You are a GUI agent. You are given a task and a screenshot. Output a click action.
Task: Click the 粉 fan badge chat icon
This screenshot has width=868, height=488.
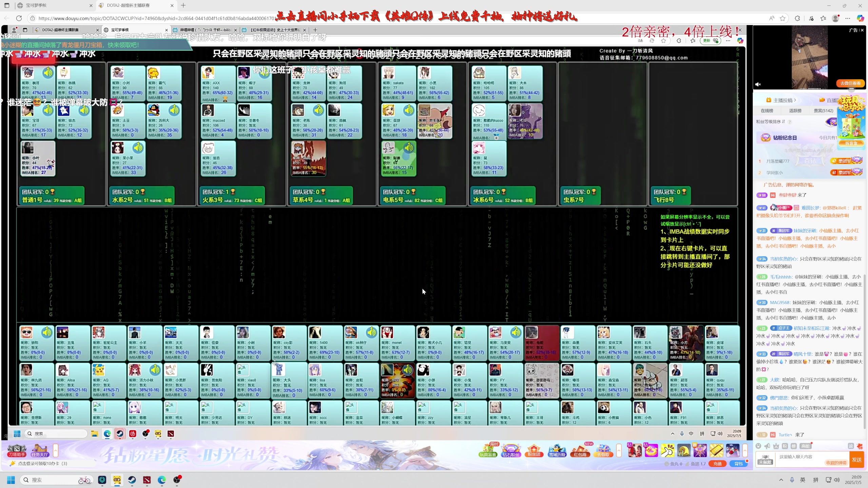(785, 446)
